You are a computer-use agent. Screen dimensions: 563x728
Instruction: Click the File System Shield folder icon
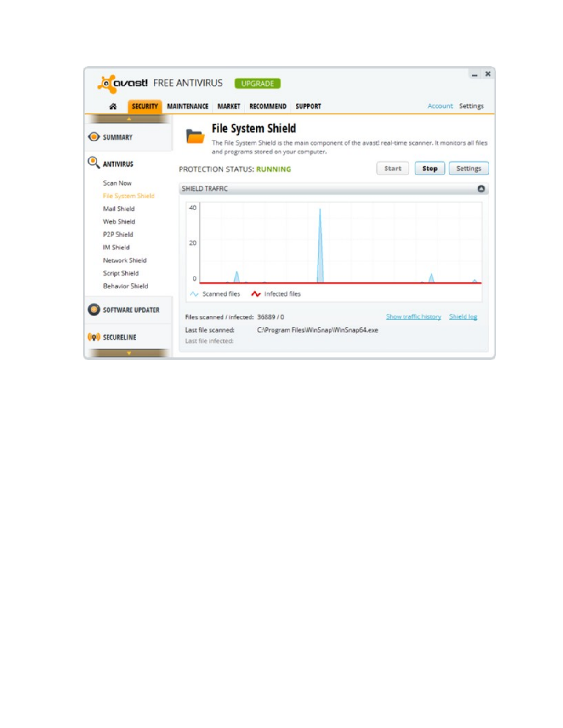click(195, 136)
